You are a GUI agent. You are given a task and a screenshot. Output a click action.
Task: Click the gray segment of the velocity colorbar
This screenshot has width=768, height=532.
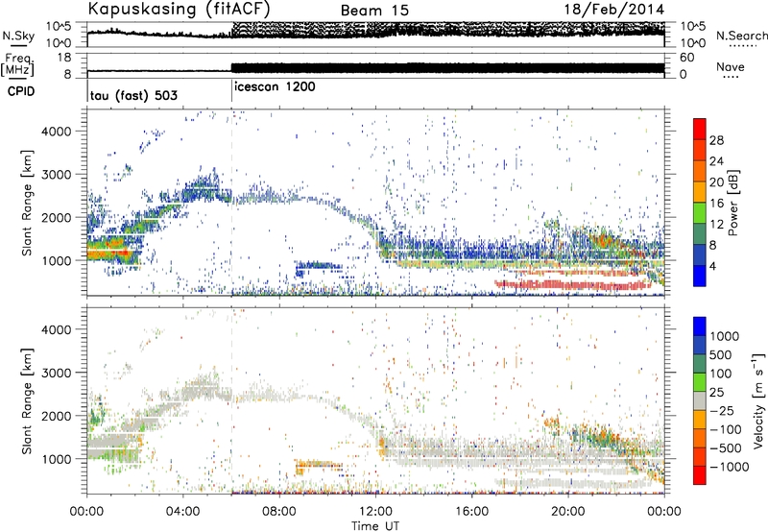(700, 400)
